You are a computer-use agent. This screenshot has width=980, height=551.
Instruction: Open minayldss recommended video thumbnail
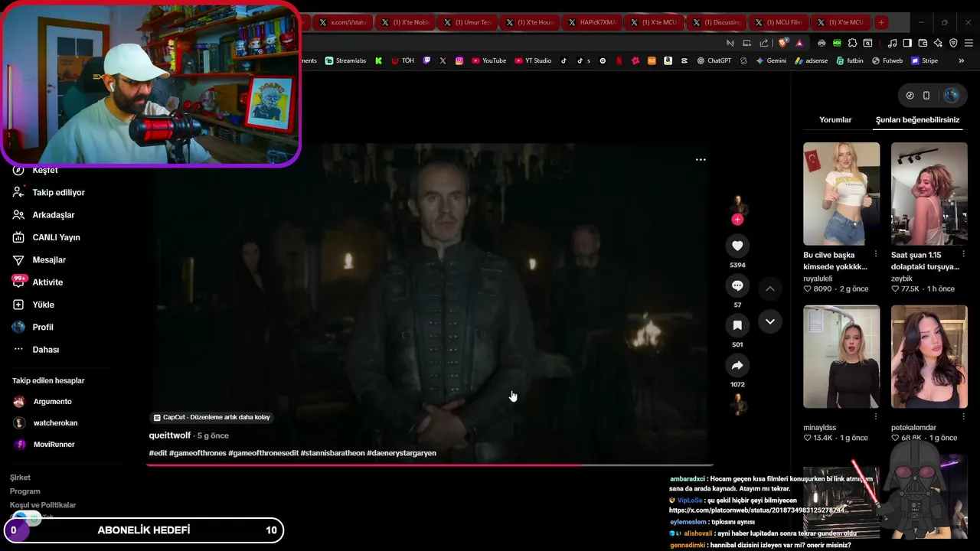[x=841, y=357]
